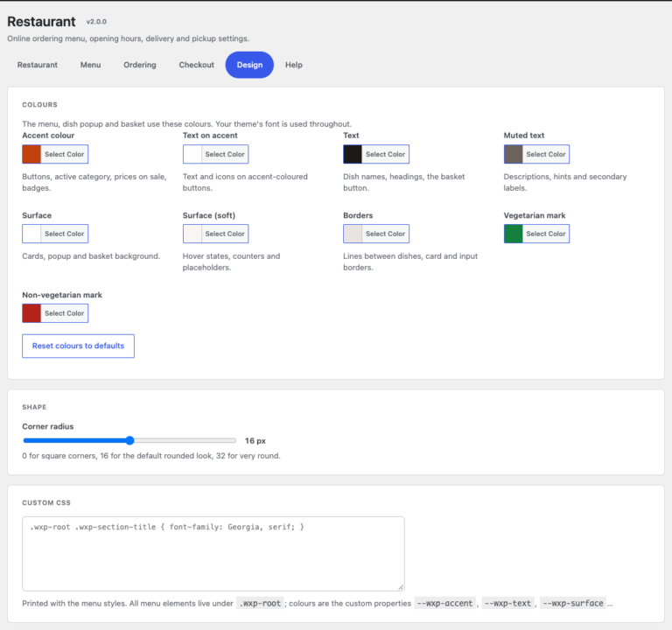Image resolution: width=672 pixels, height=630 pixels.
Task: Click the 'Non-vegetarian mark' label
Action: (62, 295)
